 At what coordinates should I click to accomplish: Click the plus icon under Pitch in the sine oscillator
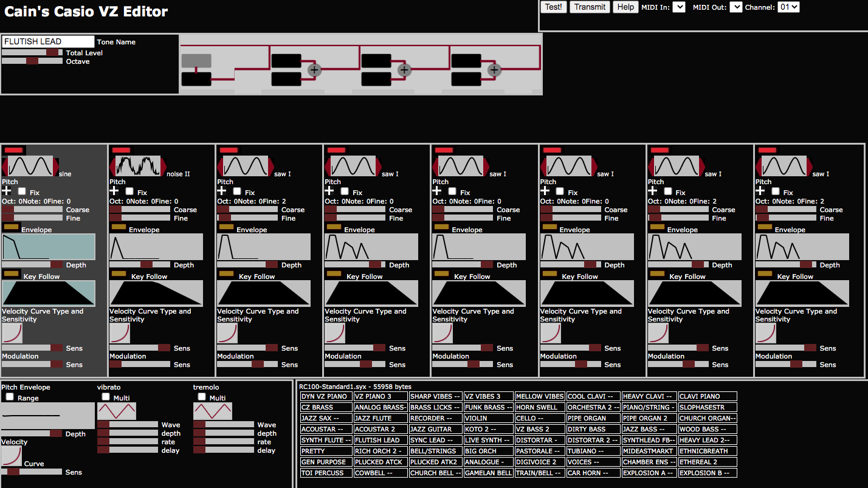(x=7, y=191)
